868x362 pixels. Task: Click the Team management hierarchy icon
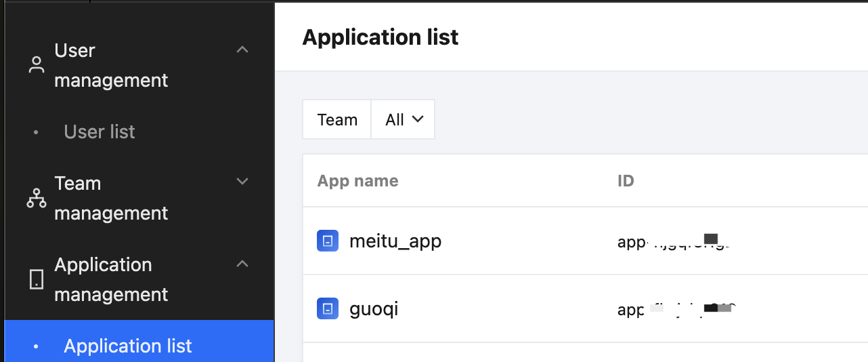[x=37, y=198]
